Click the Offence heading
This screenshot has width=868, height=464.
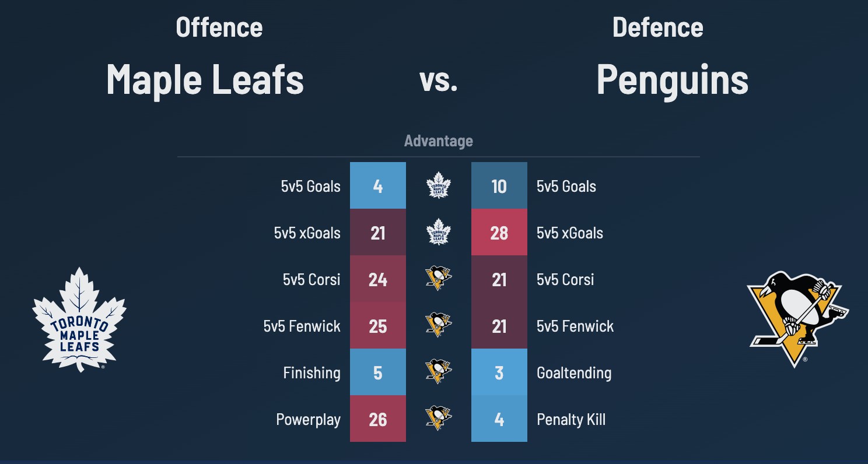coord(219,27)
